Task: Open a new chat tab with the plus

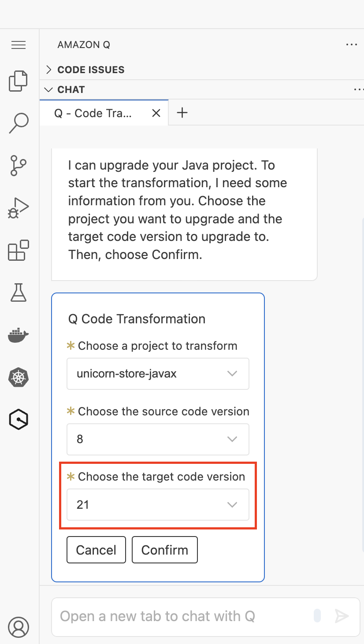Action: pos(182,113)
